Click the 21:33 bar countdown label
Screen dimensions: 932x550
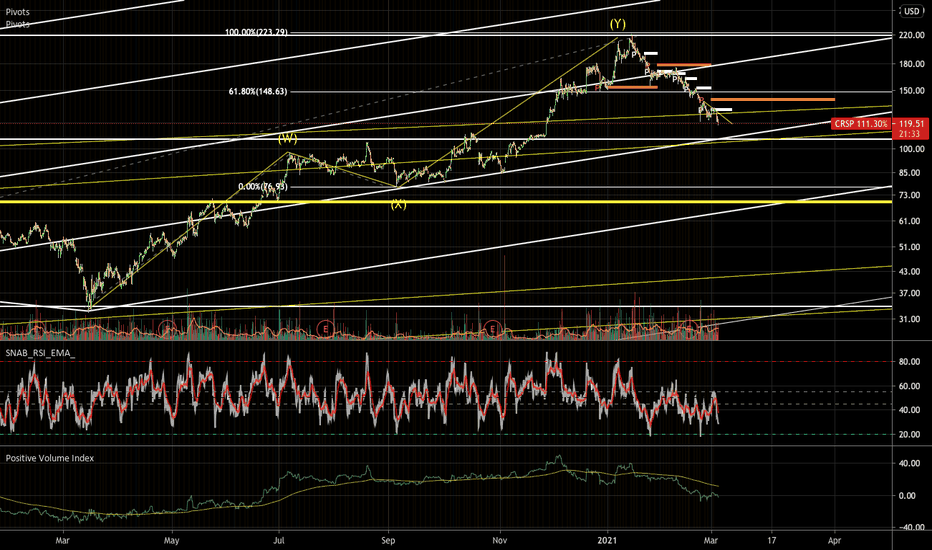click(910, 134)
